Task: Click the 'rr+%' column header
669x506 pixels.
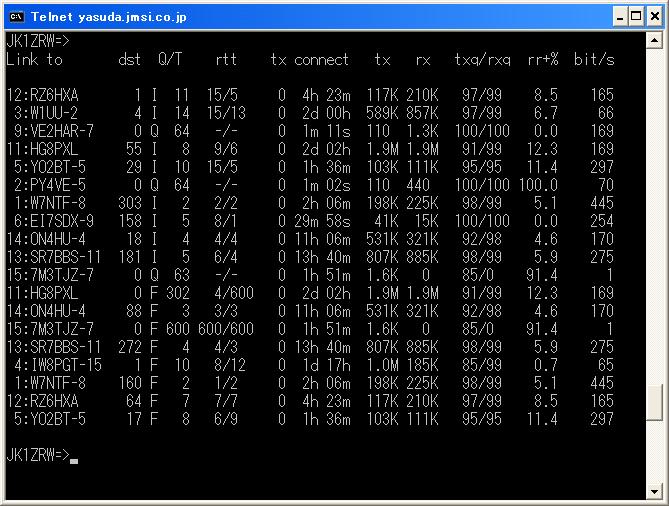Action: click(x=543, y=59)
